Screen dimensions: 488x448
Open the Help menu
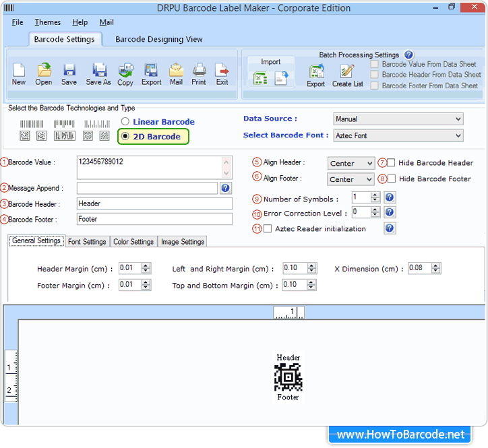[80, 22]
